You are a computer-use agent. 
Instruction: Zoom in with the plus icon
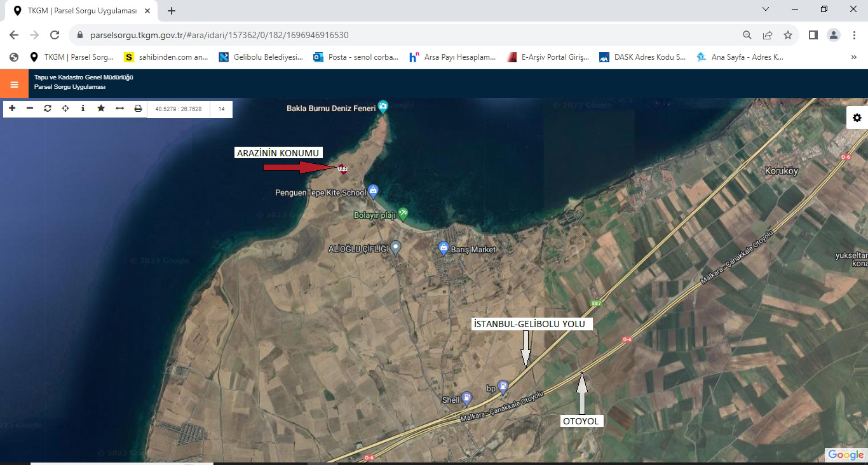(12, 109)
